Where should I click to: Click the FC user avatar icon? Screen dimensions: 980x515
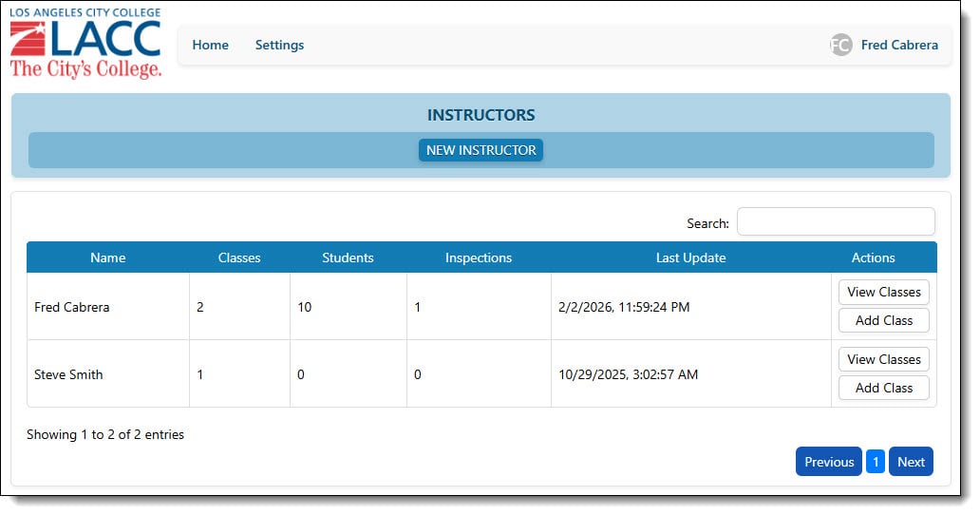(840, 45)
